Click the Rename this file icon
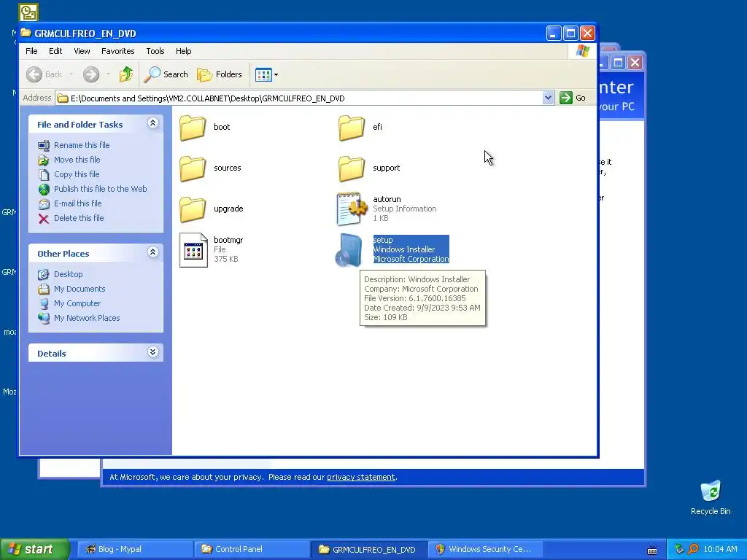 [x=44, y=145]
